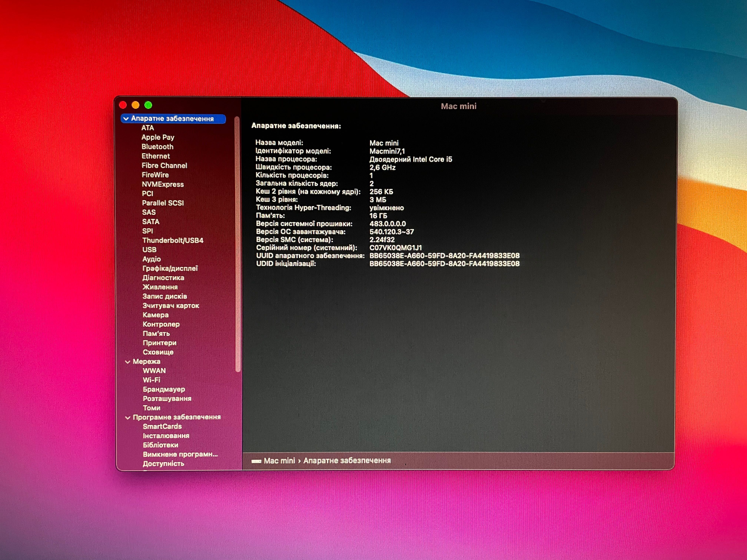
Task: Select WWAN under Мережа
Action: 154,371
